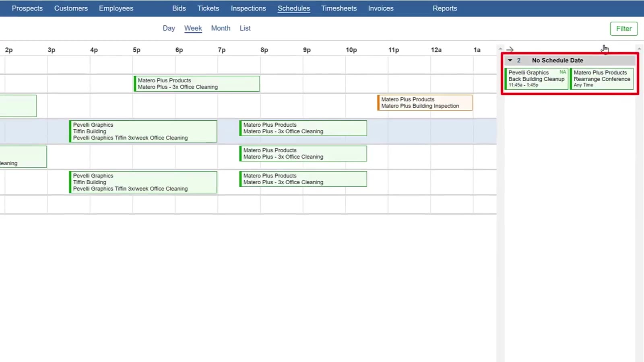Click the 8p time column header

pos(264,50)
